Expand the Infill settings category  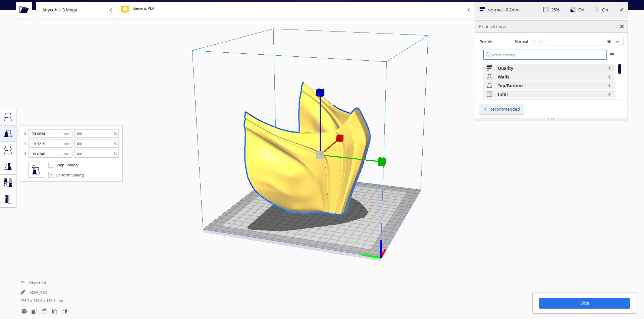coord(549,94)
